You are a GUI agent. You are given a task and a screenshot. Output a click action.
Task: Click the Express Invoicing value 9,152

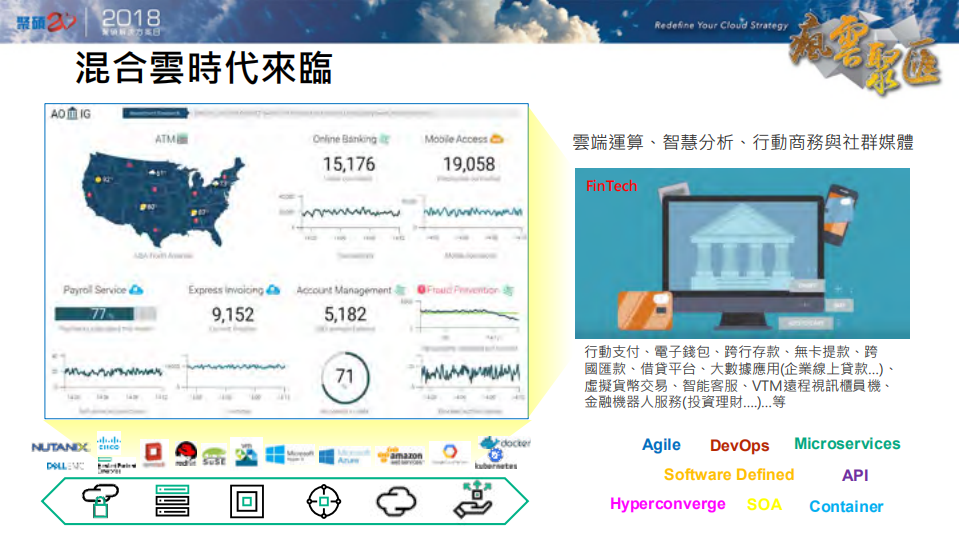click(x=233, y=314)
